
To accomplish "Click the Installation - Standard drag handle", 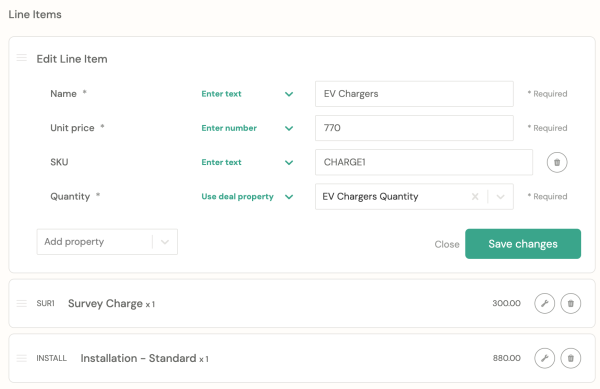I will (x=22, y=358).
